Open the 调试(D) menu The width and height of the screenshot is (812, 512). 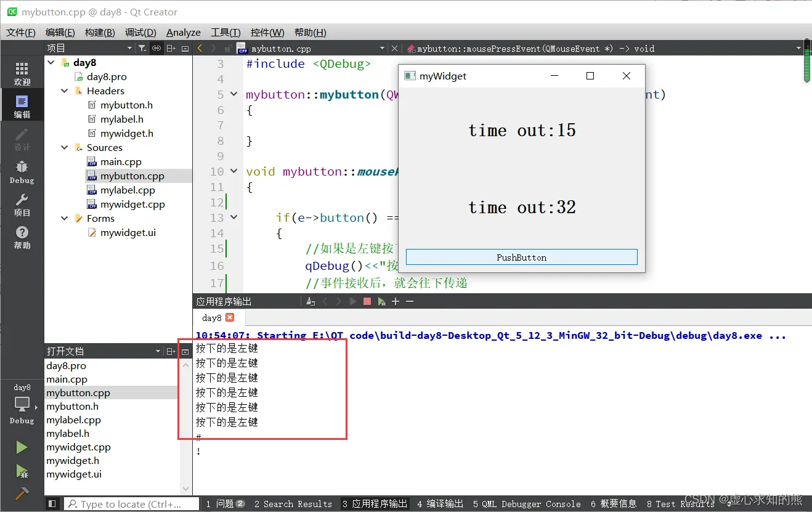pyautogui.click(x=140, y=32)
